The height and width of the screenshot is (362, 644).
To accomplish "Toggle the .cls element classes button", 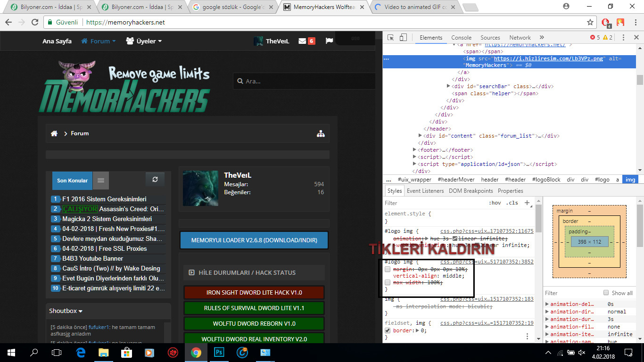I will tap(512, 203).
